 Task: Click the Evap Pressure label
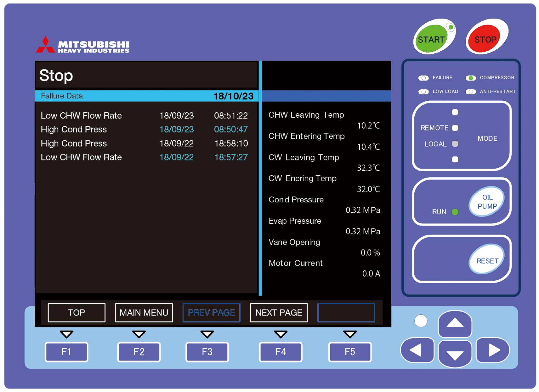[x=295, y=221]
